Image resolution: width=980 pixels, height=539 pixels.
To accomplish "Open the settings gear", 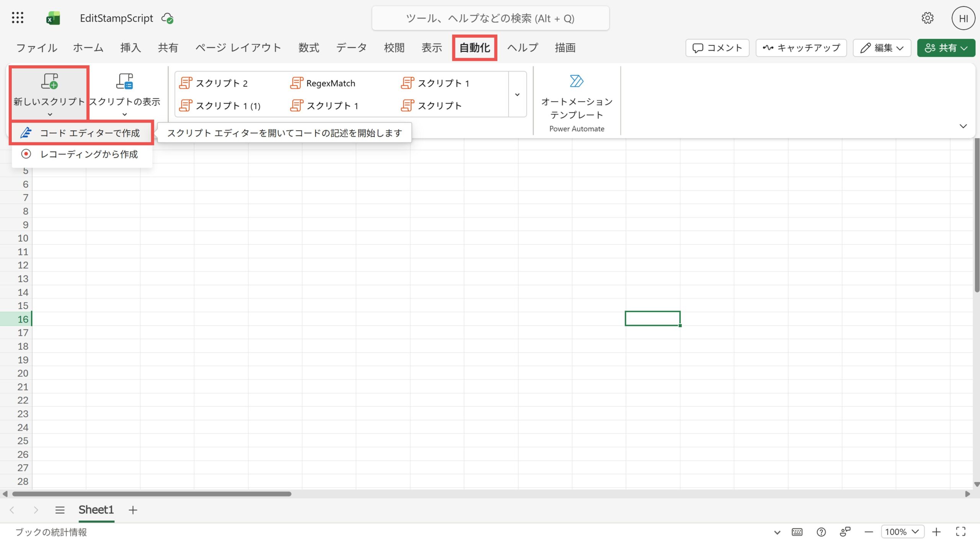I will click(927, 18).
